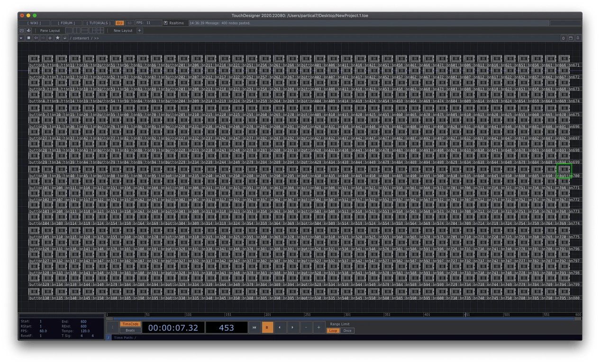Switch time display to TimeCode

(130, 324)
